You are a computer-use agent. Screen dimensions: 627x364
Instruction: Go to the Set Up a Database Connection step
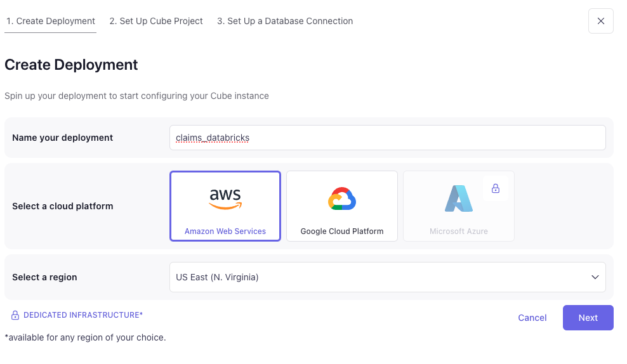285,21
